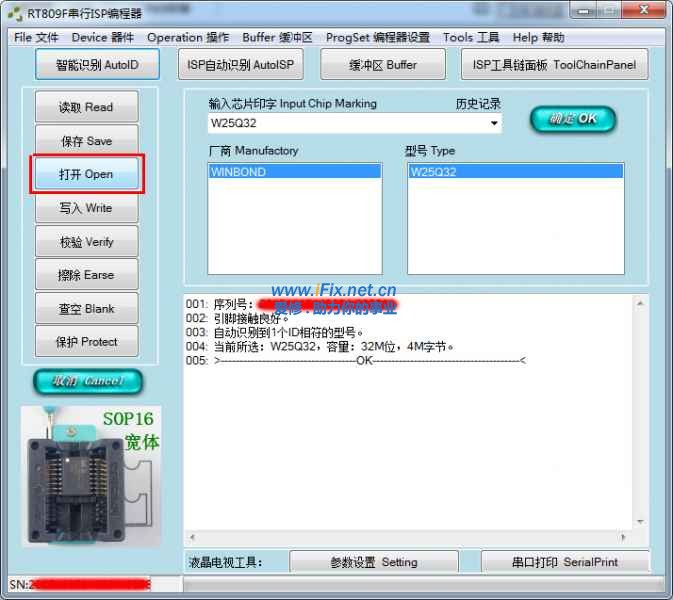The height and width of the screenshot is (600, 673).
Task: Open the ProgSet 编程器设置 menu
Action: click(377, 37)
